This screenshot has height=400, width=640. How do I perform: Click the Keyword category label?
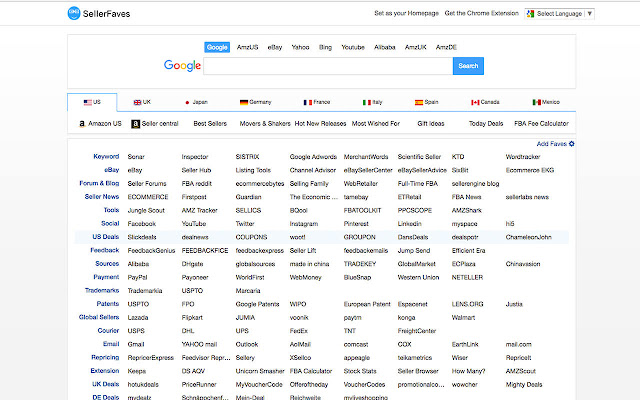[x=106, y=156]
